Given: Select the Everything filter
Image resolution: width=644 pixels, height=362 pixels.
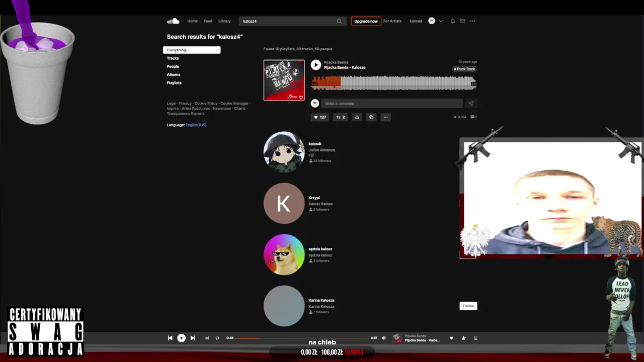Looking at the screenshot, I should 192,50.
